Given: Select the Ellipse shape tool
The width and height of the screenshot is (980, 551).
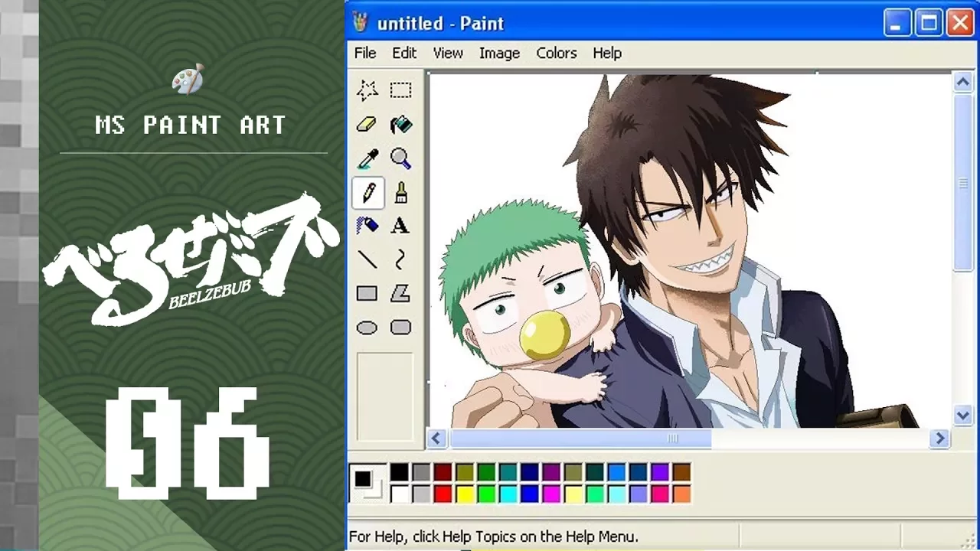Looking at the screenshot, I should [x=367, y=328].
